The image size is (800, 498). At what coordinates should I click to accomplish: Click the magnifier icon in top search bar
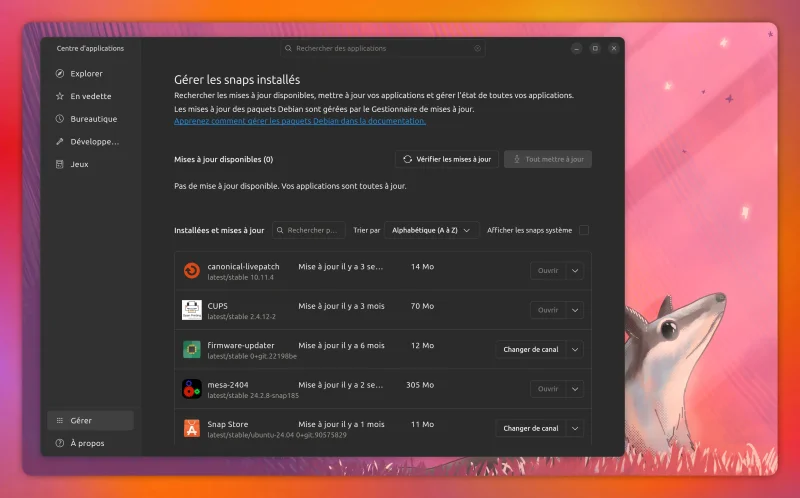(288, 48)
